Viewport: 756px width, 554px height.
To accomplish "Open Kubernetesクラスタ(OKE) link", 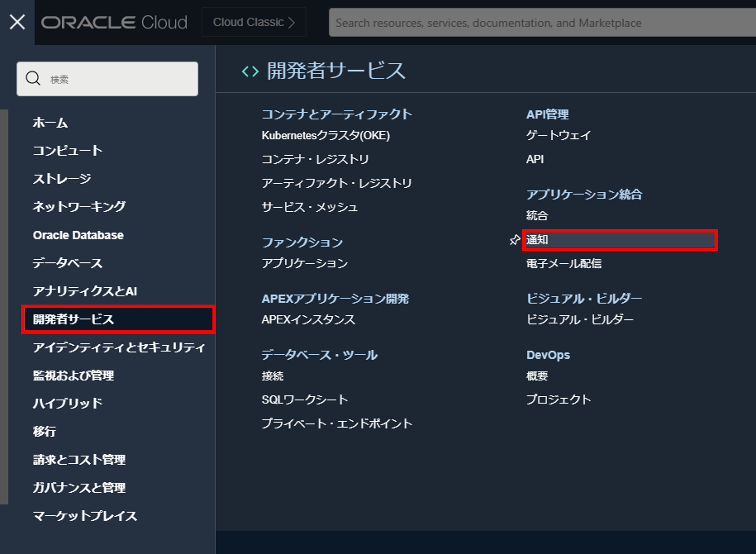I will [326, 136].
